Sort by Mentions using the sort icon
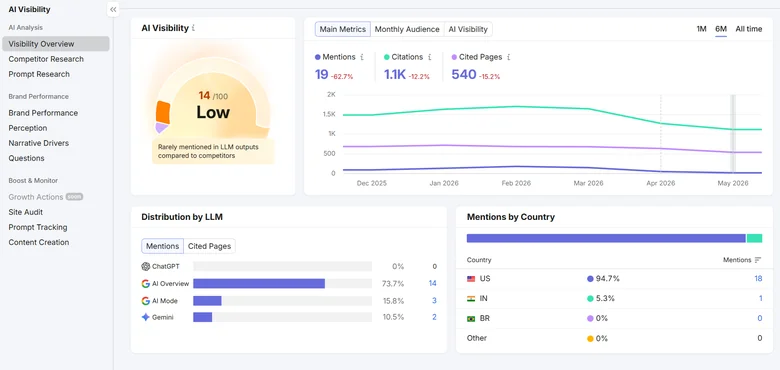Image resolution: width=780 pixels, height=370 pixels. coord(758,260)
